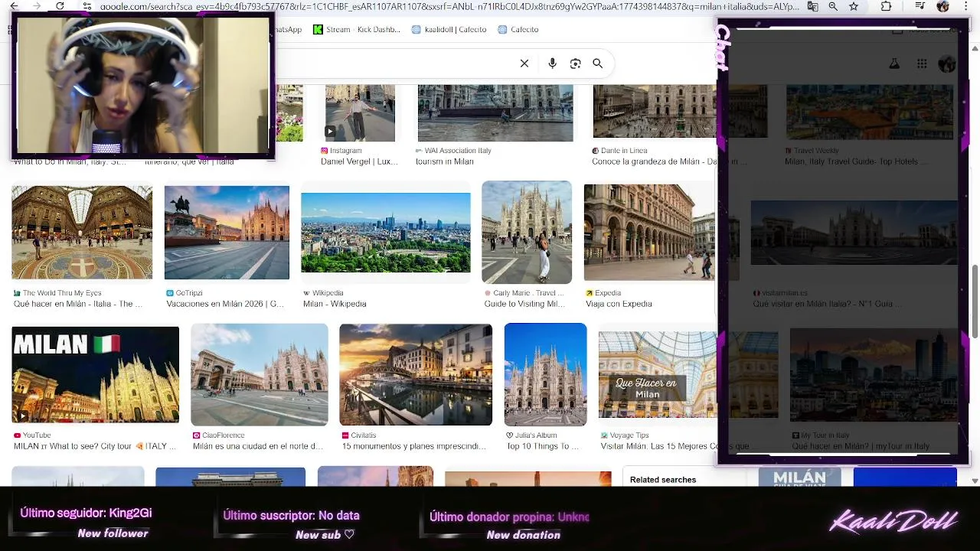The height and width of the screenshot is (551, 980).
Task: Click the zoom magnifier icon in address bar
Action: (833, 6)
